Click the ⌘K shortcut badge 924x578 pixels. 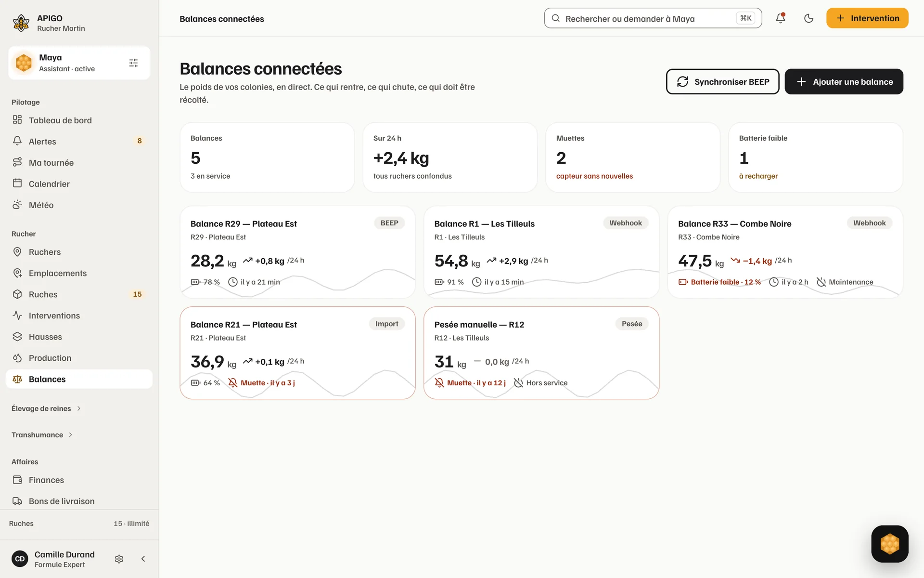point(745,18)
